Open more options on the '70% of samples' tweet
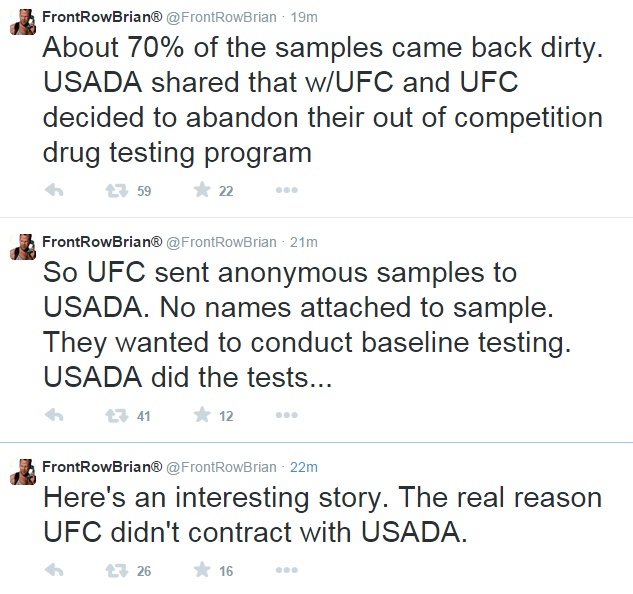The image size is (633, 594). (x=286, y=190)
